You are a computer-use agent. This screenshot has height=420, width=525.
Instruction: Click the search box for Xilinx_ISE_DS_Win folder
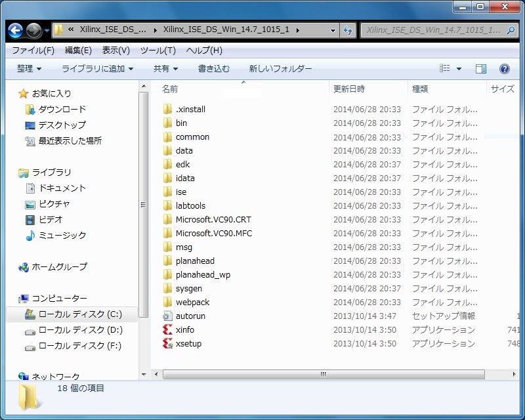pyautogui.click(x=439, y=30)
